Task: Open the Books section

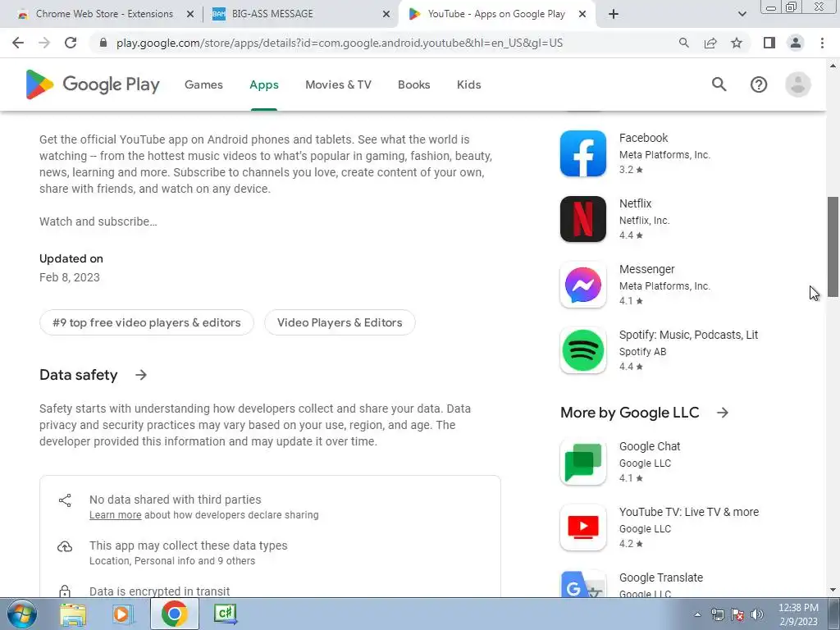Action: pyautogui.click(x=413, y=84)
